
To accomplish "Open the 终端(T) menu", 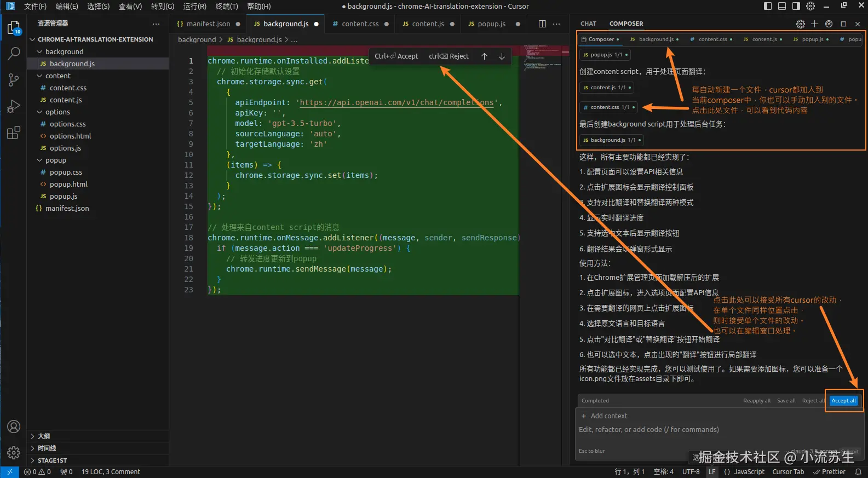I will [227, 6].
